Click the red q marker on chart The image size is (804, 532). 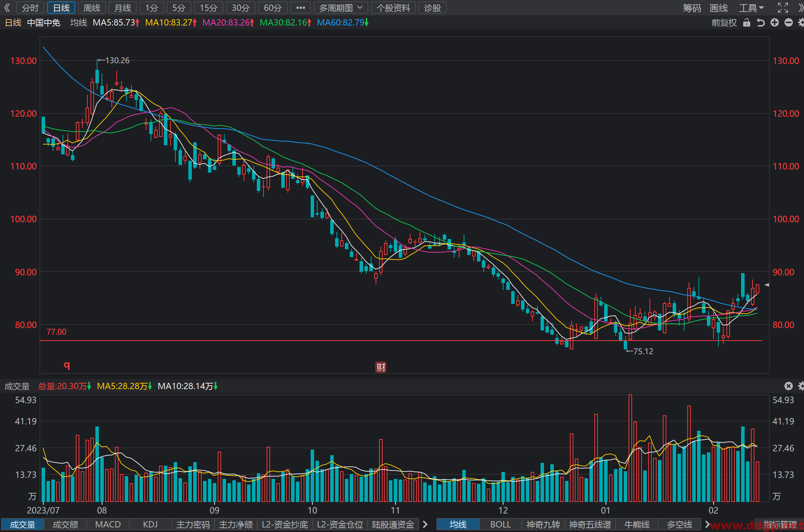coord(67,365)
